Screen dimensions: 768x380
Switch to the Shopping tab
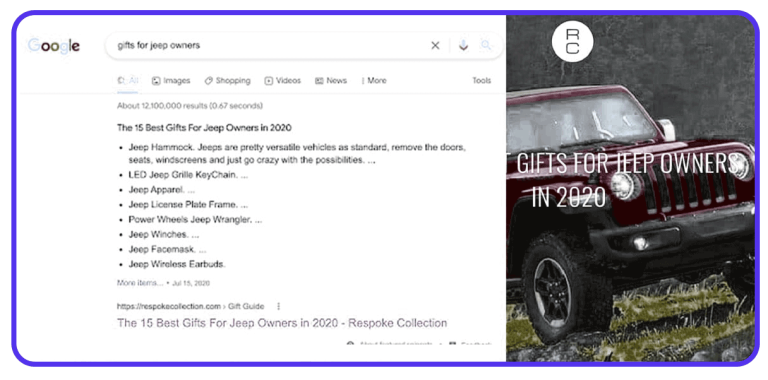tap(227, 81)
